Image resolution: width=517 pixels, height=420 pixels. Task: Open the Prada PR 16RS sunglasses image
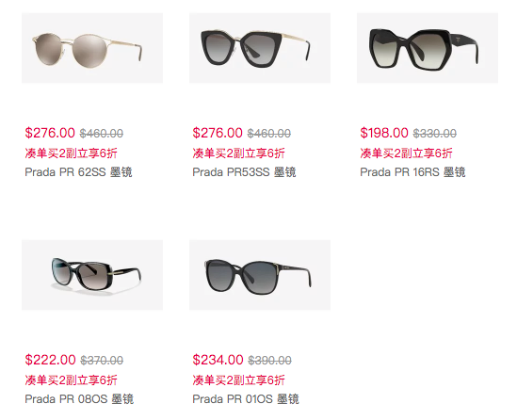[x=428, y=48]
